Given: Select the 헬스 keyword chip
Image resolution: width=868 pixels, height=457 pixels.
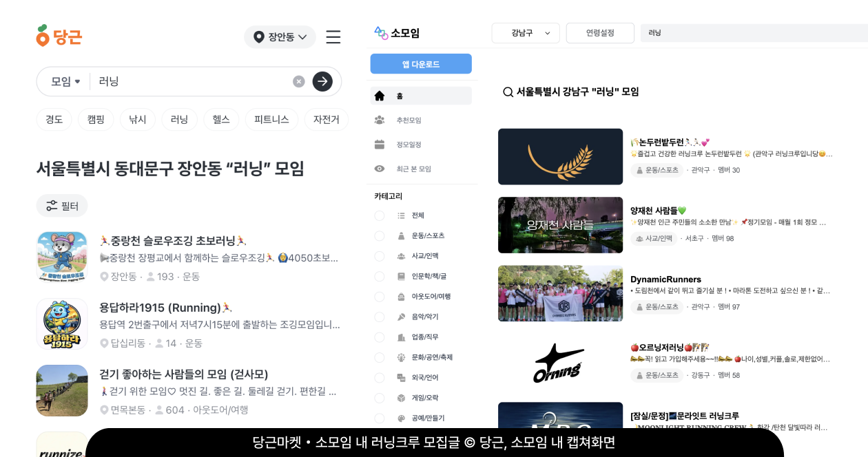Looking at the screenshot, I should tap(221, 119).
